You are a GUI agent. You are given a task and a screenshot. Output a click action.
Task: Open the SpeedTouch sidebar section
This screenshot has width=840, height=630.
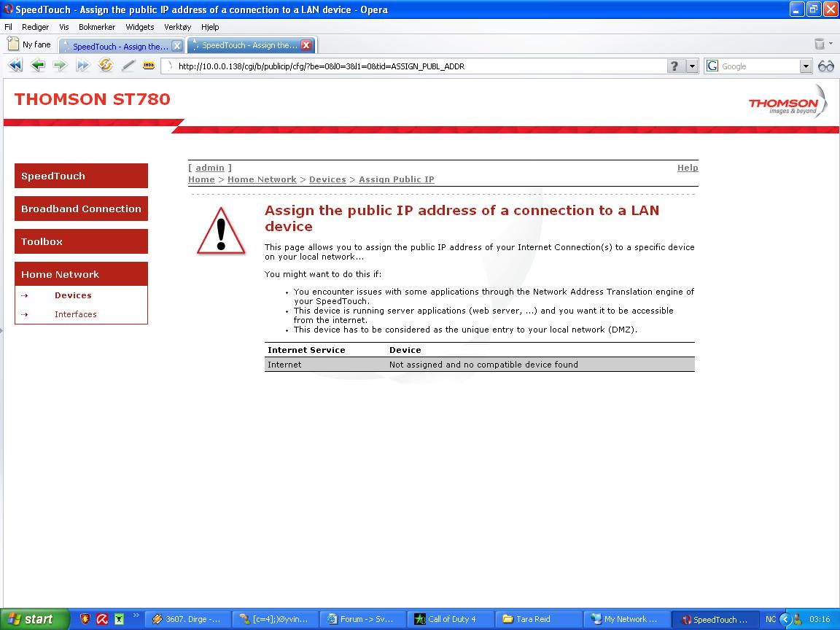pyautogui.click(x=81, y=176)
